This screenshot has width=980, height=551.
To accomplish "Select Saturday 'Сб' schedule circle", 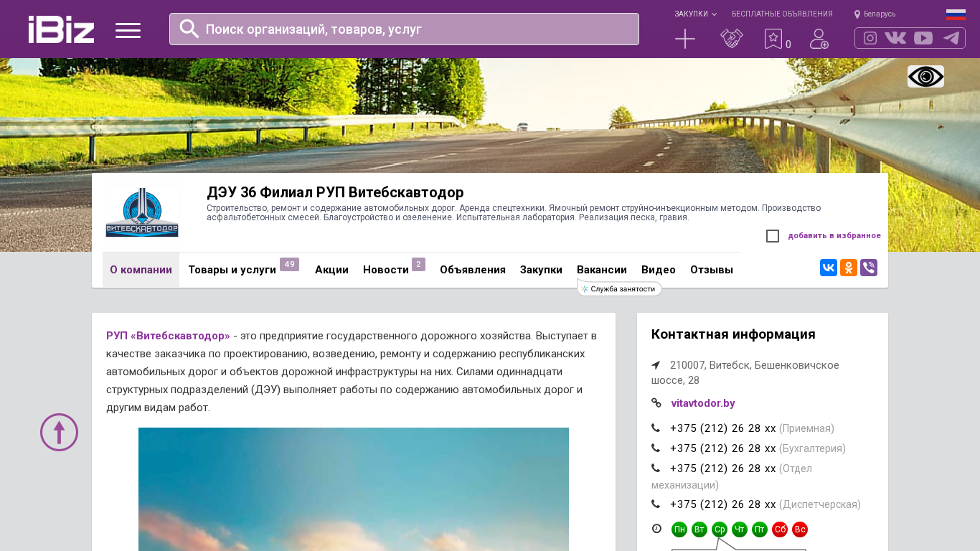I will click(x=780, y=529).
